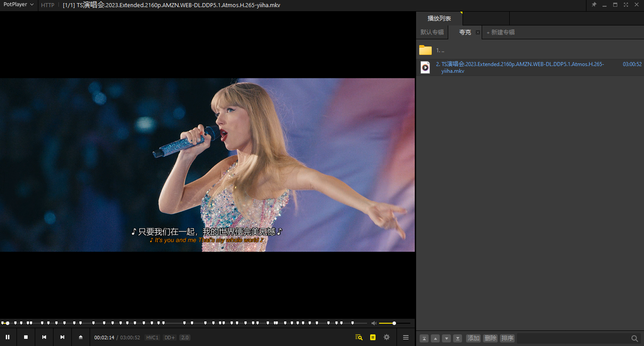Pause the video with the pause button

click(x=8, y=337)
